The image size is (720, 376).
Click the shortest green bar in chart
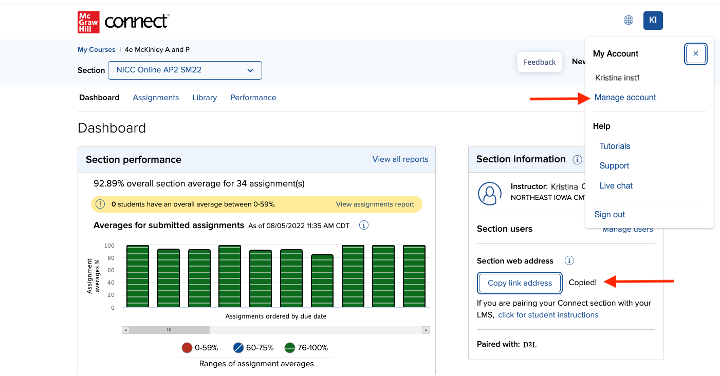[x=322, y=281]
